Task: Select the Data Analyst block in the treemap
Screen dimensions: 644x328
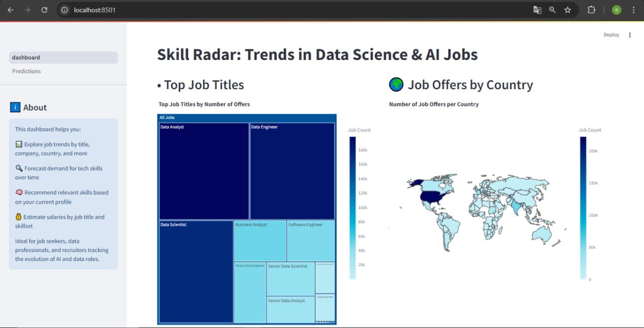Action: (203, 170)
